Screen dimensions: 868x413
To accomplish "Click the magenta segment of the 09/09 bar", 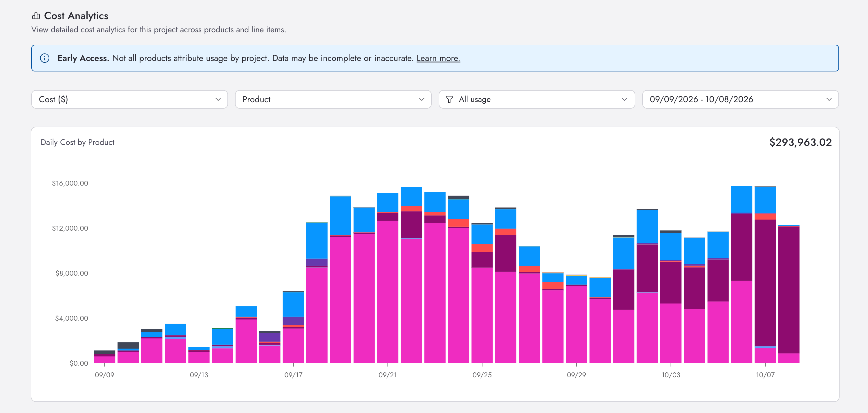I will [x=104, y=360].
